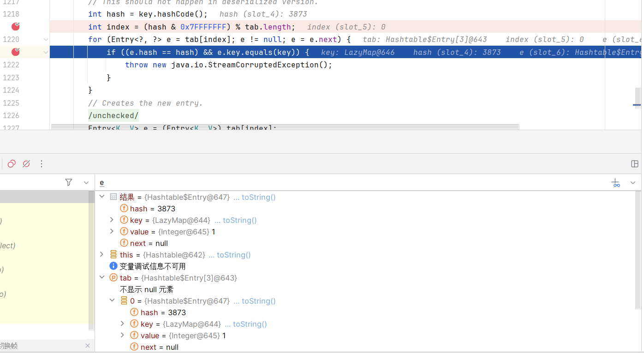Click toString() link on the 结果 row

click(258, 197)
